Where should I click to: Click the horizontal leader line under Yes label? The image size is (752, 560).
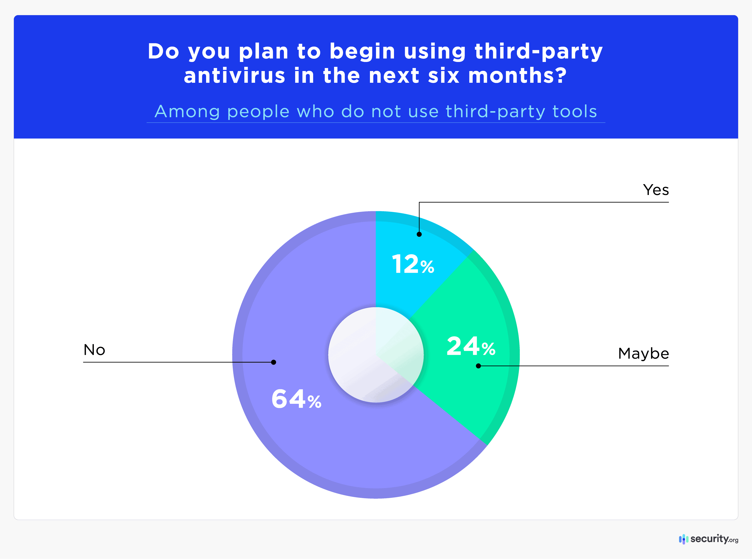pyautogui.click(x=542, y=202)
